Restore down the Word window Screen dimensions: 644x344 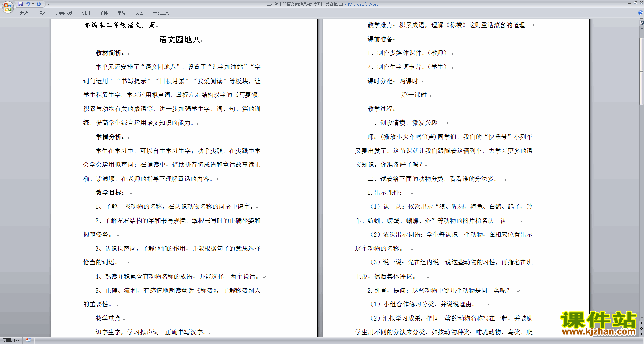pos(635,3)
